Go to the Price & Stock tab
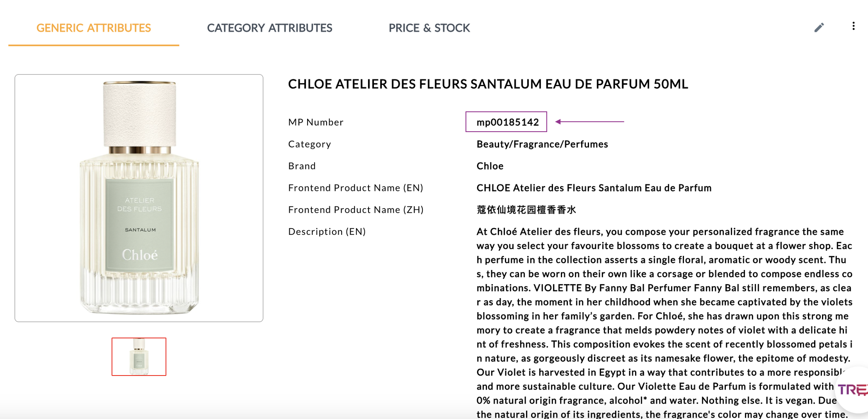 [429, 28]
